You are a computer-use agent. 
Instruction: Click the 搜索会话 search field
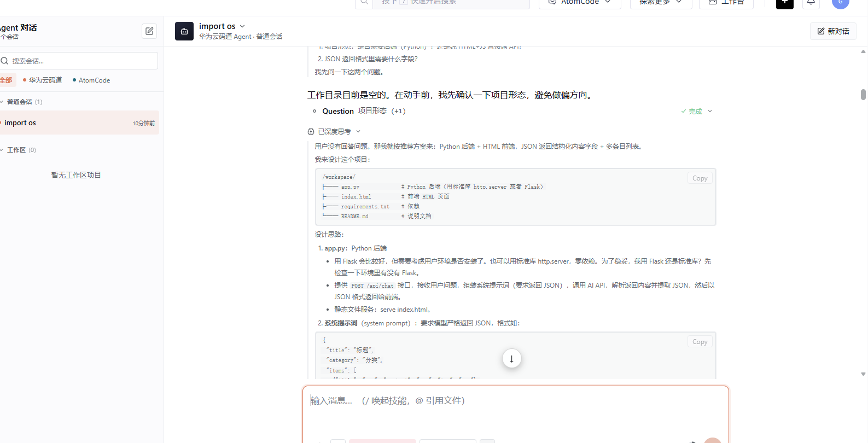tap(79, 61)
